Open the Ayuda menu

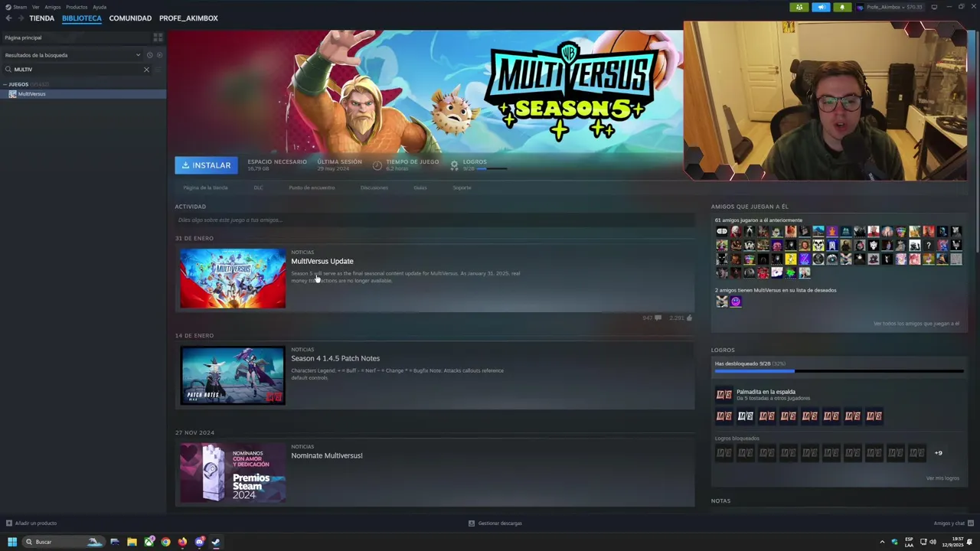coord(100,7)
